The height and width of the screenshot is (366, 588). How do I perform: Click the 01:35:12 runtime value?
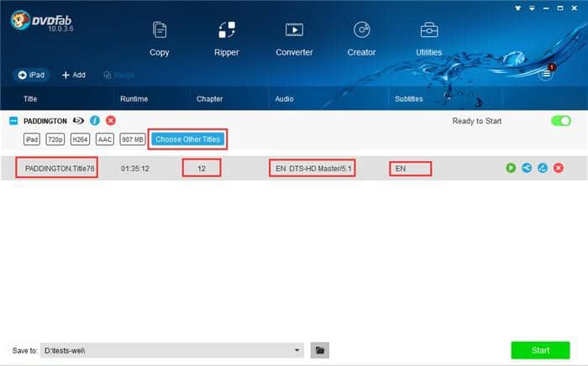(135, 169)
